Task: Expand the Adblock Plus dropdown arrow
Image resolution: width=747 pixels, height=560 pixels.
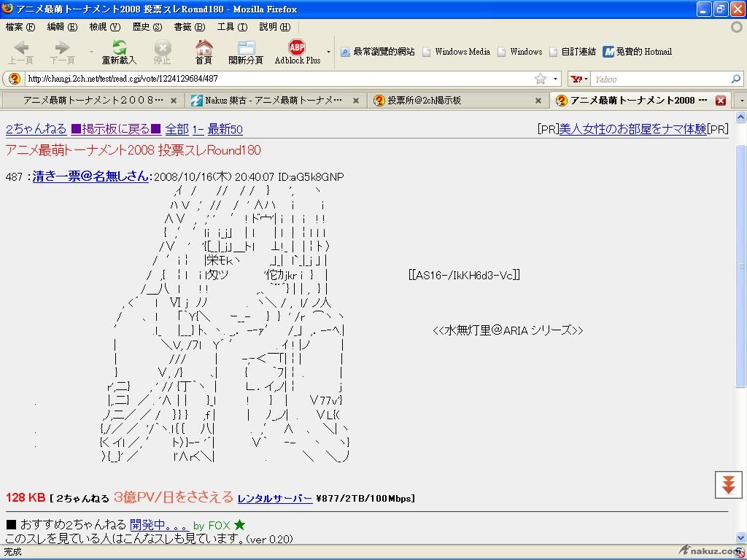Action: pos(328,52)
